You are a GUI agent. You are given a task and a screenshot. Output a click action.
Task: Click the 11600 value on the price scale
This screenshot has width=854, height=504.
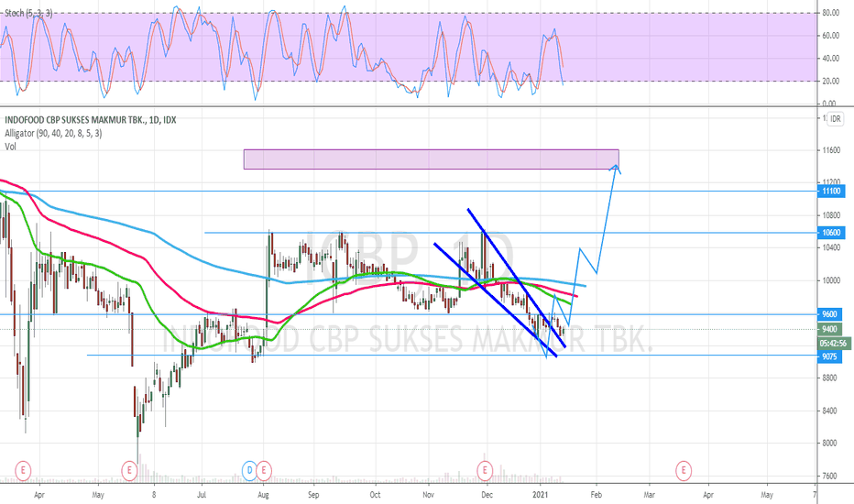(831, 150)
